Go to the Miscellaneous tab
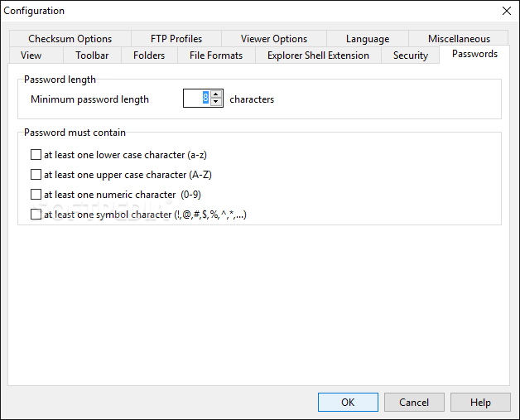The width and height of the screenshot is (520, 420). coord(459,39)
